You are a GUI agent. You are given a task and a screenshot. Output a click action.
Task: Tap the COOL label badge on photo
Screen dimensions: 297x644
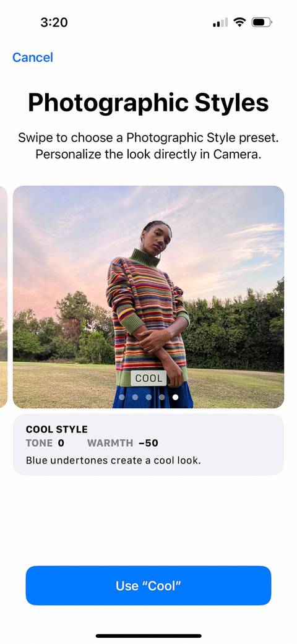pos(148,378)
